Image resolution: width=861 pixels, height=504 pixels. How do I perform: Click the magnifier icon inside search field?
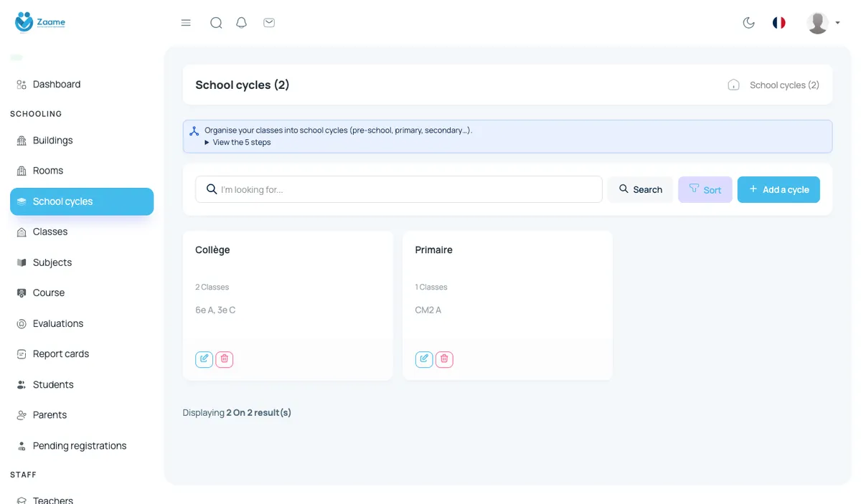(212, 189)
